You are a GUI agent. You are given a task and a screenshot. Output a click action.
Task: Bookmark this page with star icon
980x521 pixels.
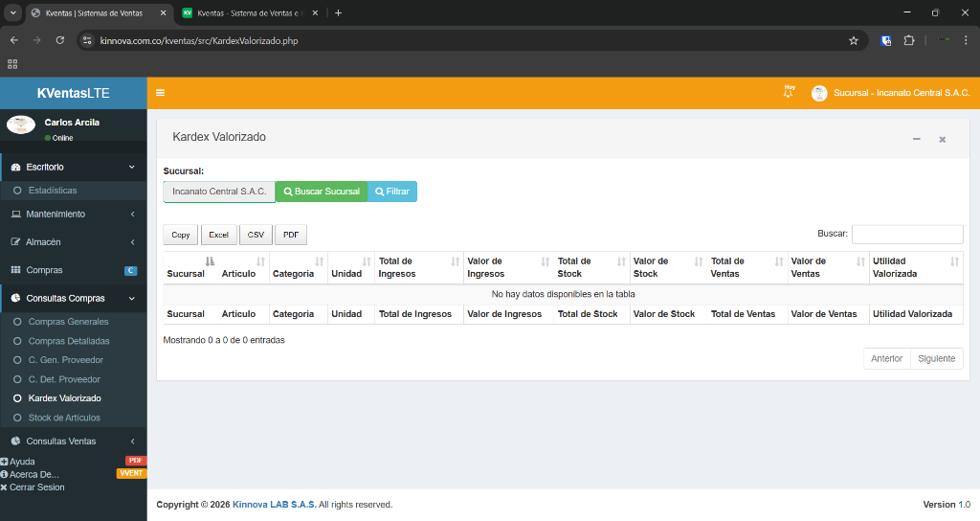[x=854, y=40]
